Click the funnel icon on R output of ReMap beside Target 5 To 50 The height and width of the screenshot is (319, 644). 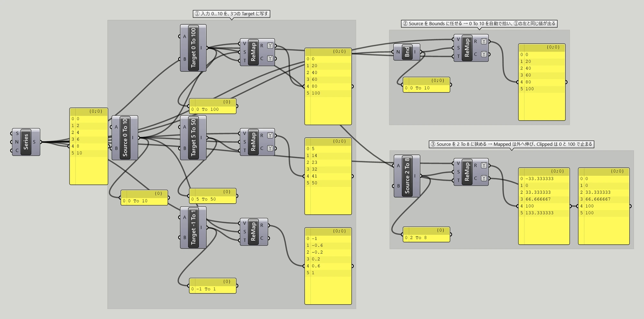point(270,135)
